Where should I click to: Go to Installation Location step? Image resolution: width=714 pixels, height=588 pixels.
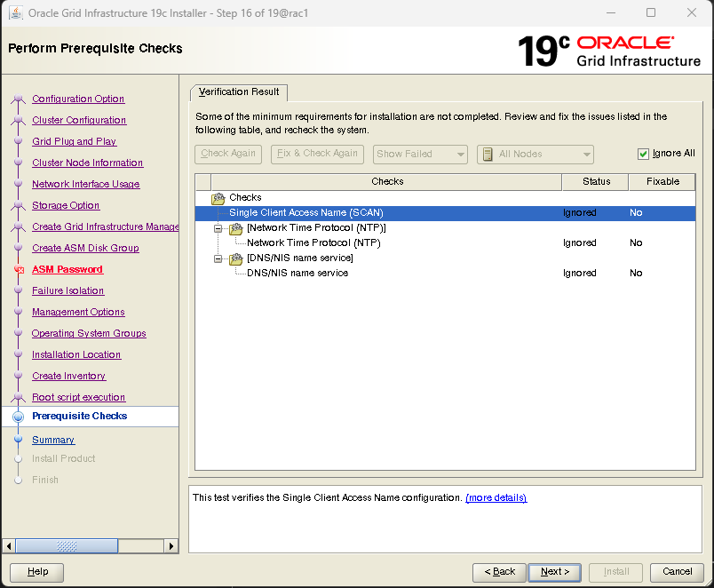(x=76, y=354)
